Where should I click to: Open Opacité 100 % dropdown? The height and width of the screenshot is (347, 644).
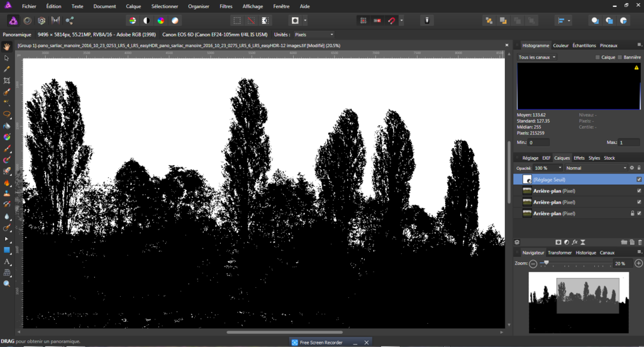548,168
